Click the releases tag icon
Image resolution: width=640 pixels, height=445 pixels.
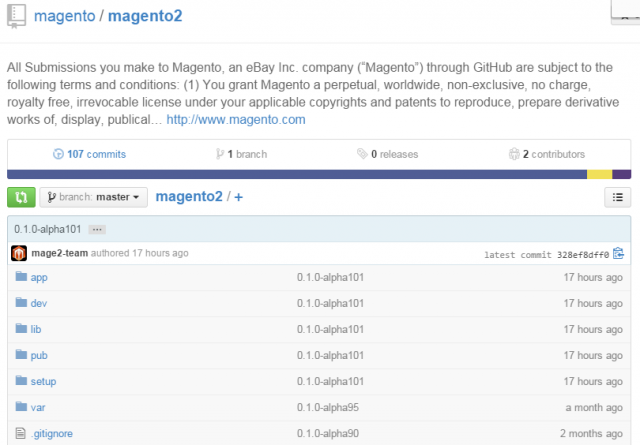click(362, 154)
